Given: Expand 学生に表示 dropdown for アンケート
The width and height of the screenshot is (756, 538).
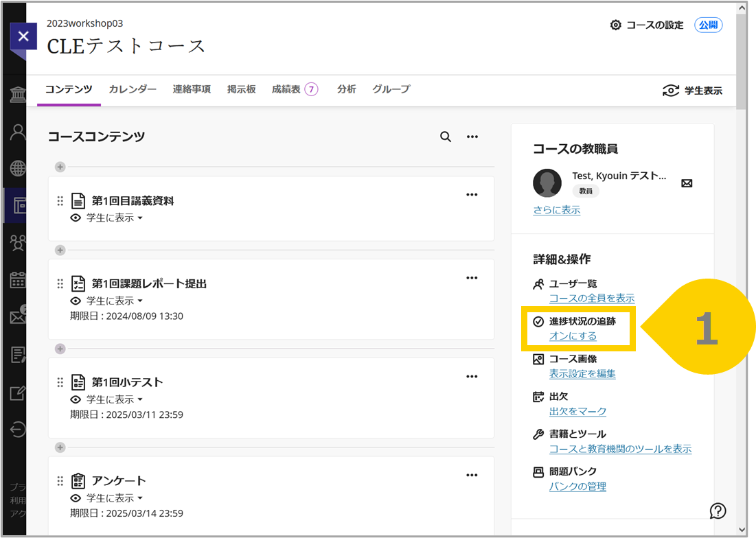Looking at the screenshot, I should [x=115, y=498].
